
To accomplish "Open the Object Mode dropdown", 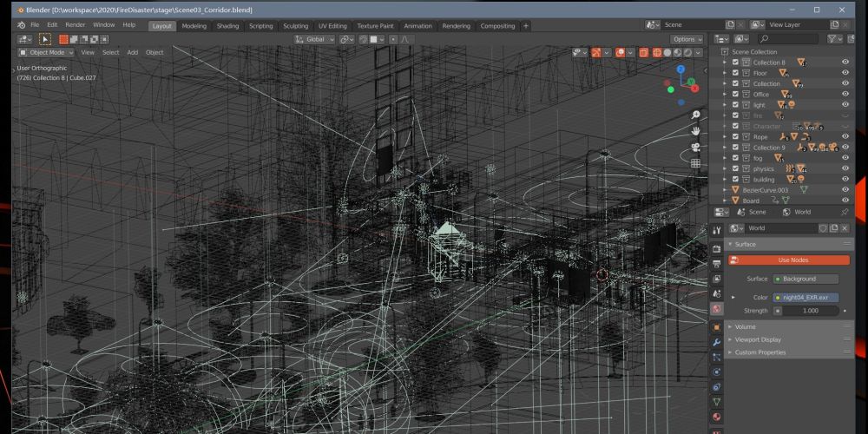I will click(x=46, y=53).
